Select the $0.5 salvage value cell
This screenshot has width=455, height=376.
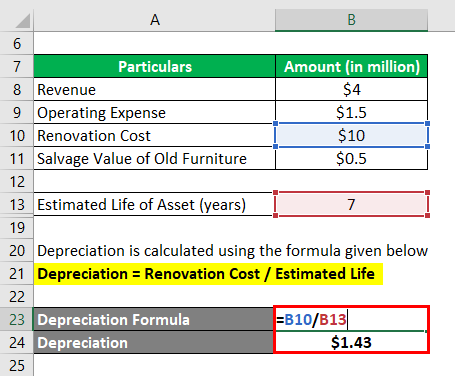click(x=351, y=158)
